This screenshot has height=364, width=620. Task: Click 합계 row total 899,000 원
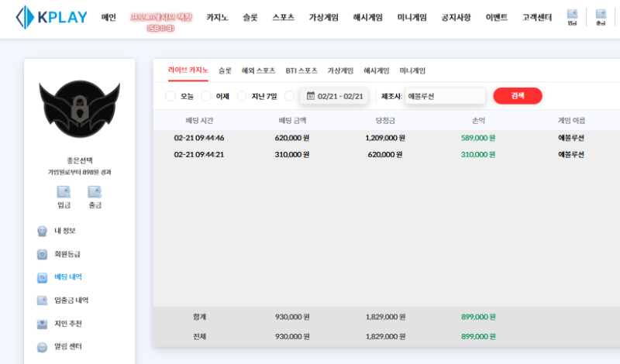478,317
